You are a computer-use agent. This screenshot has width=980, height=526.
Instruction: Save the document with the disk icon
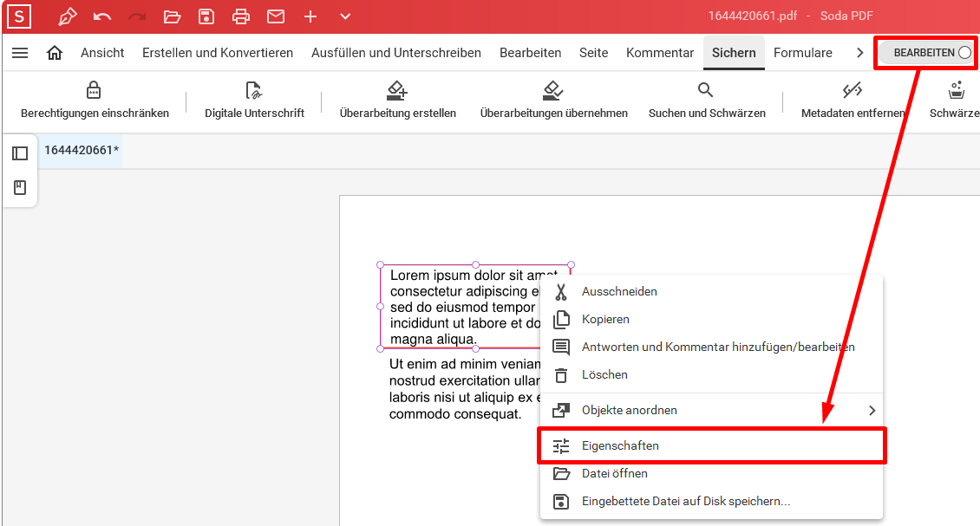coord(206,16)
